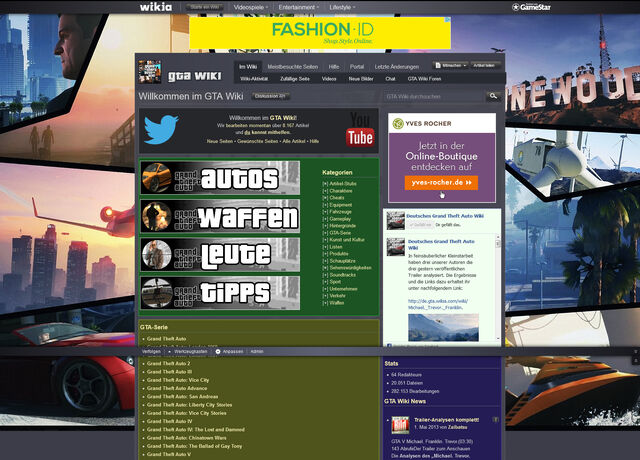This screenshot has width=640, height=460.
Task: Expand the Equipment category
Action: pyautogui.click(x=325, y=205)
